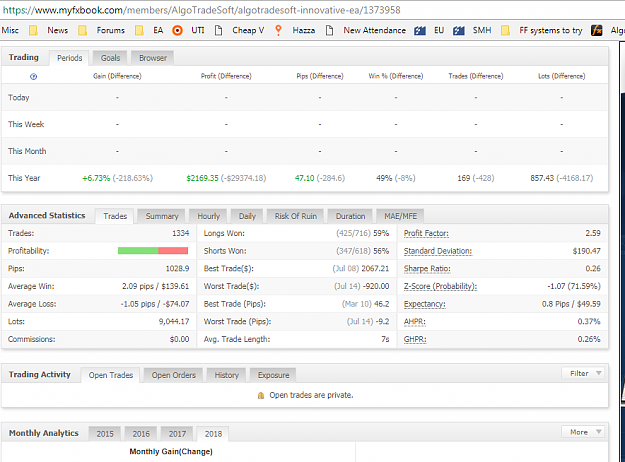Open the History tab
The height and width of the screenshot is (462, 625).
click(x=226, y=375)
